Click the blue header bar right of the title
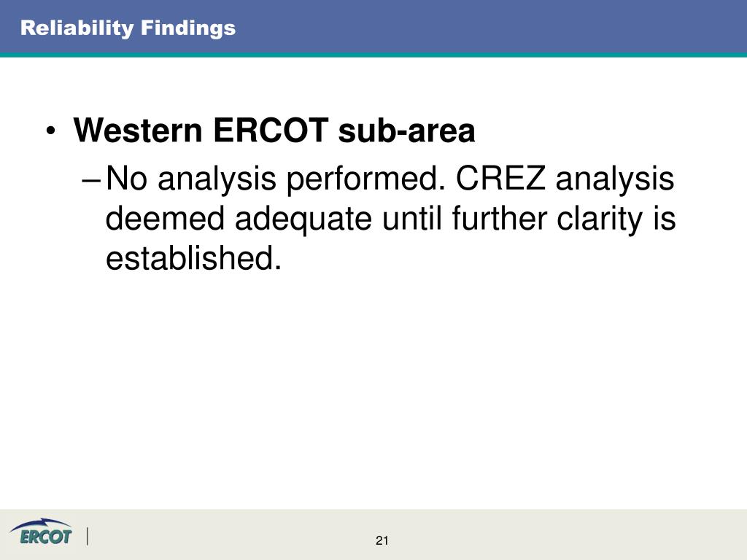The image size is (747, 560). point(491,27)
